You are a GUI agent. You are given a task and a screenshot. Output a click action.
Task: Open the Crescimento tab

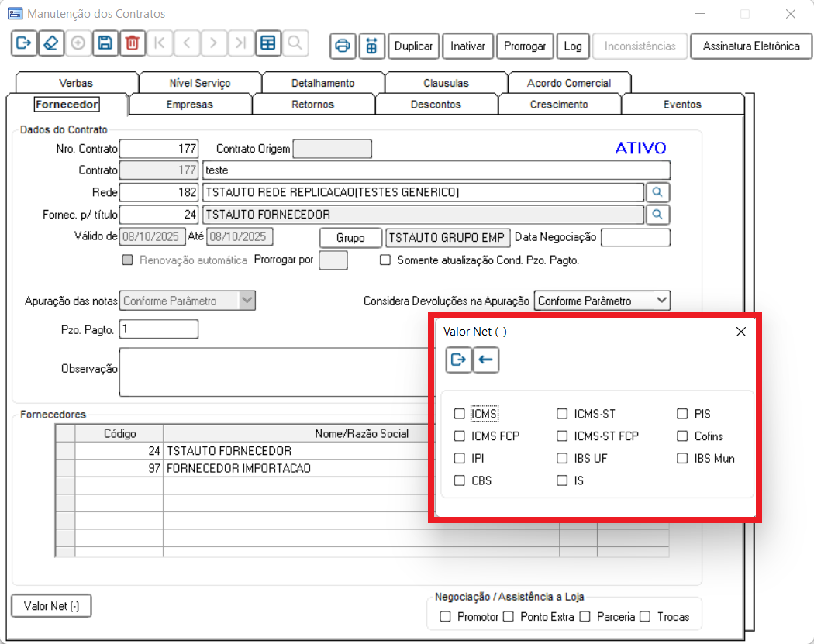point(559,105)
